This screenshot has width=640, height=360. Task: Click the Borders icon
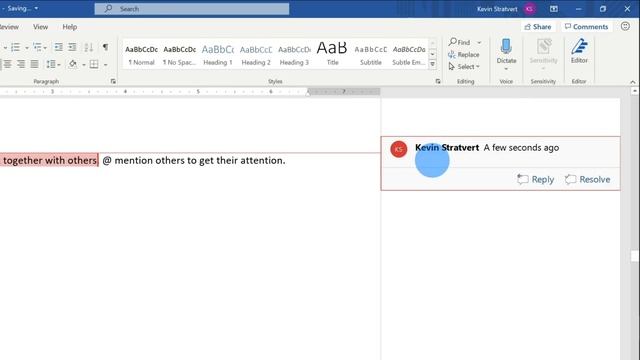pyautogui.click(x=94, y=64)
